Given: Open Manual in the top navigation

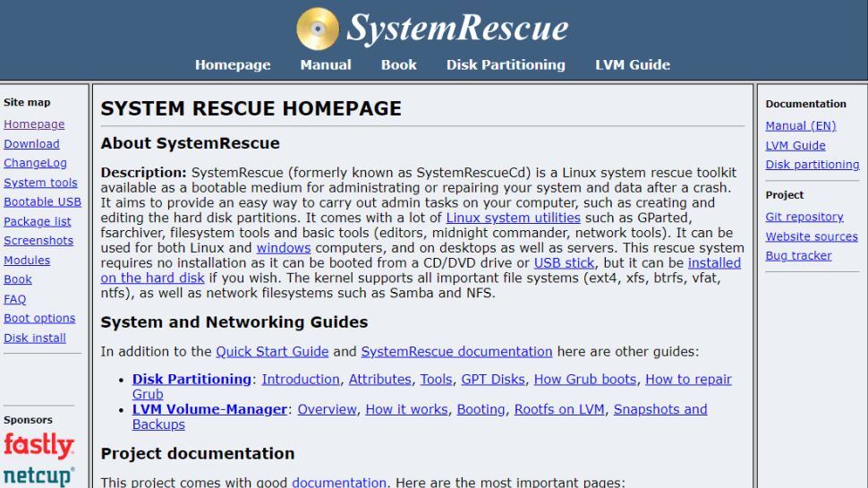Looking at the screenshot, I should [326, 64].
